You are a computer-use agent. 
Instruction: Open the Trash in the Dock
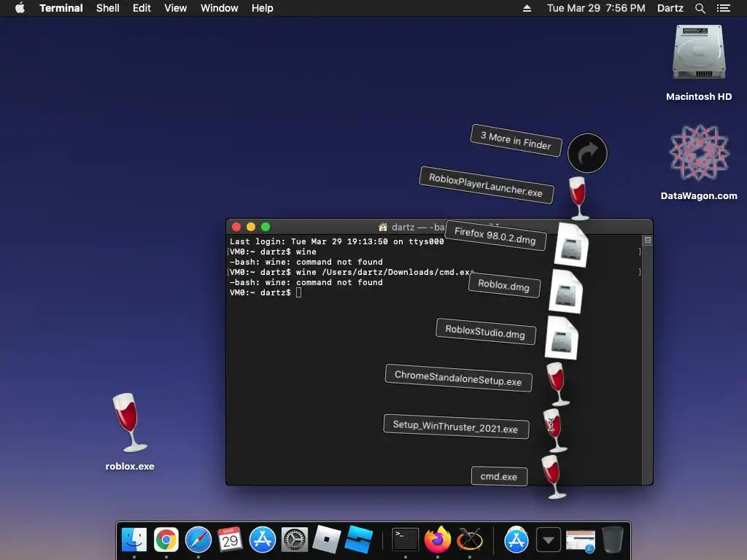click(613, 540)
